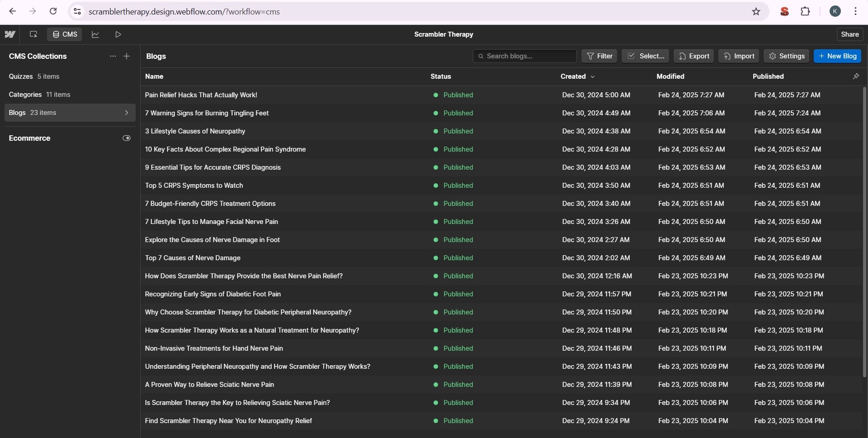
Task: Click the browser address bar URL
Action: [x=184, y=11]
